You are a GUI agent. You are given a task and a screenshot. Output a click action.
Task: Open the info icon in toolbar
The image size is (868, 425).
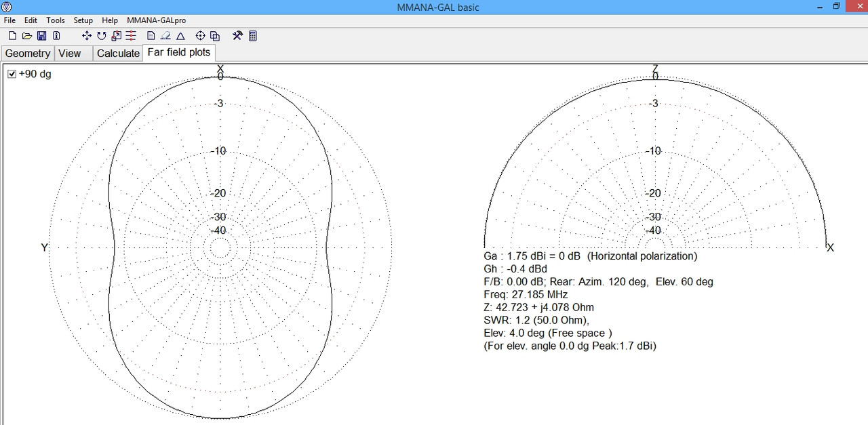56,36
